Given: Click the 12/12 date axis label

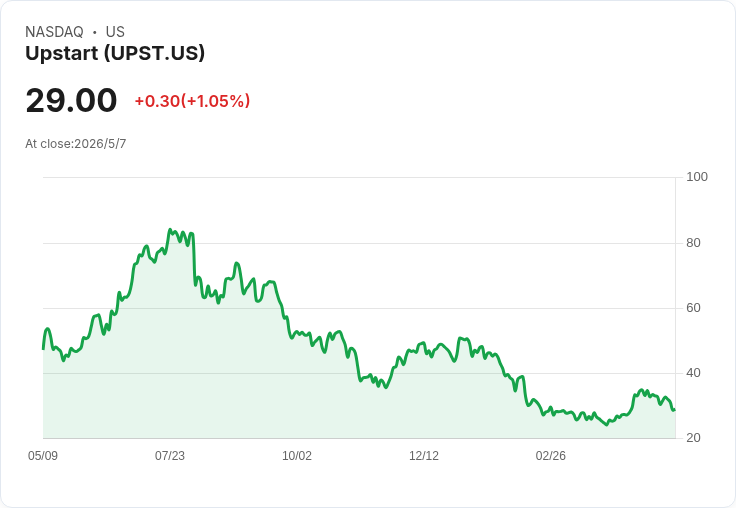Looking at the screenshot, I should click(424, 455).
